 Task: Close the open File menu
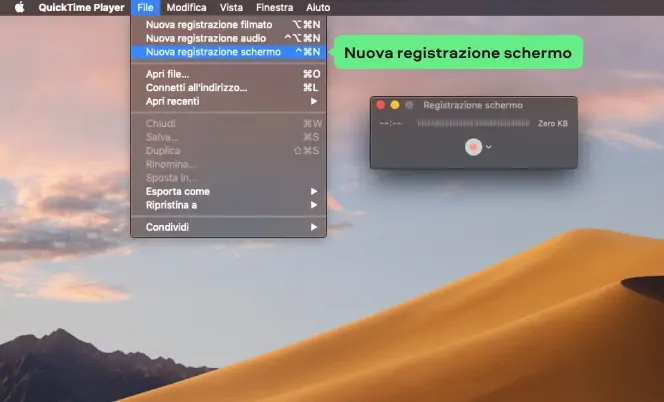(145, 8)
